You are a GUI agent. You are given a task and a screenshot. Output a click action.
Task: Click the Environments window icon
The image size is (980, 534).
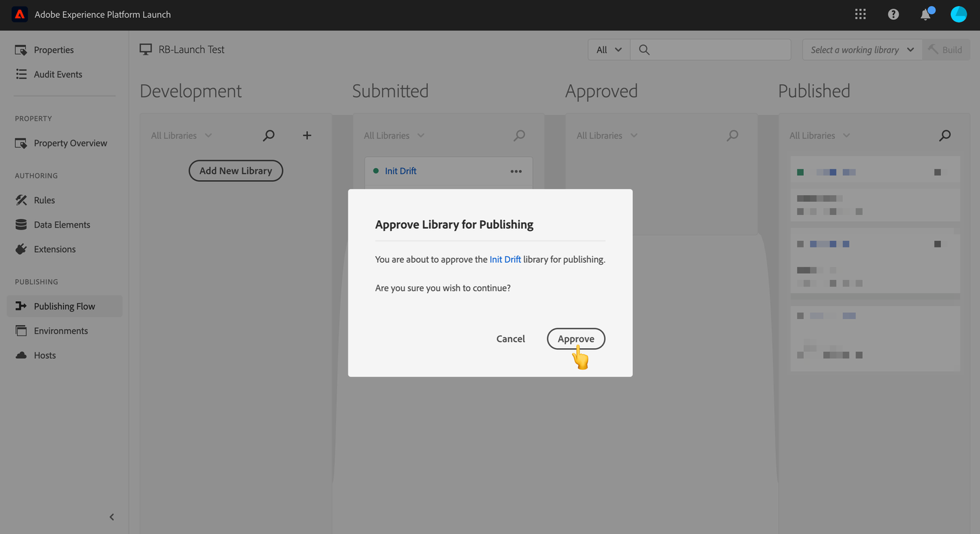[x=21, y=330]
